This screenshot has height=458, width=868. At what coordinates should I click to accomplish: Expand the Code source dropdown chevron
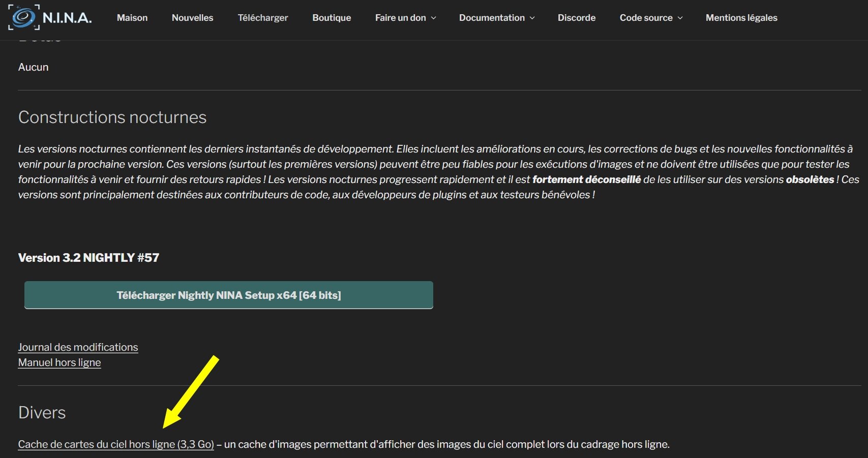click(680, 18)
